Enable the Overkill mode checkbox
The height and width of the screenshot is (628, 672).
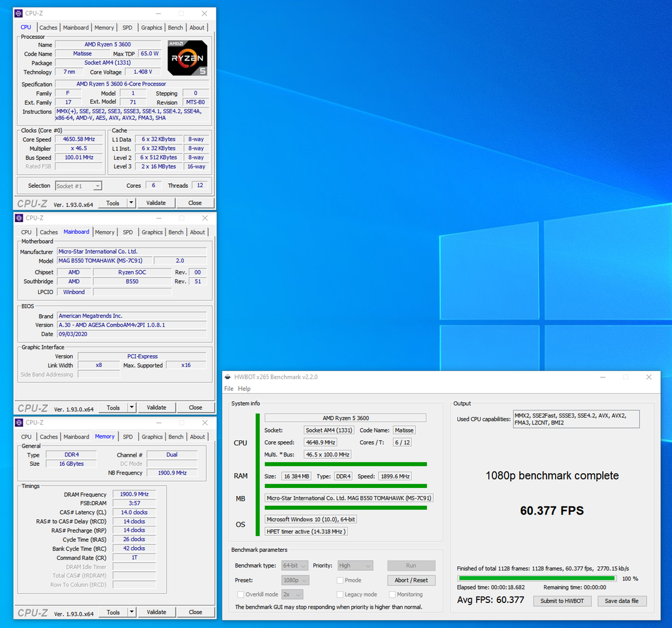click(x=240, y=594)
